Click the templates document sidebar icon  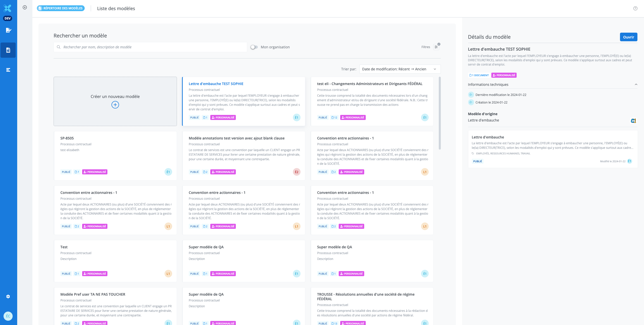tap(8, 50)
